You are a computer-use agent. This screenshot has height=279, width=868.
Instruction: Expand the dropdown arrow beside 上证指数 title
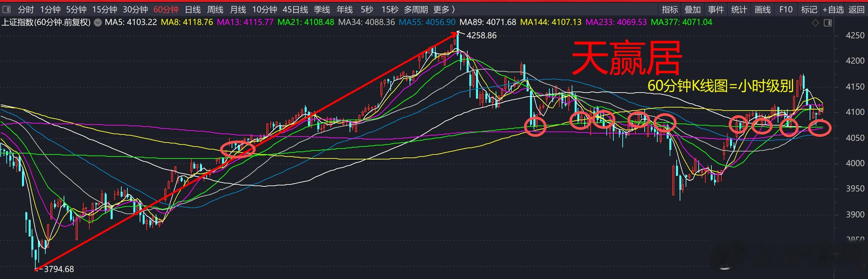(98, 23)
